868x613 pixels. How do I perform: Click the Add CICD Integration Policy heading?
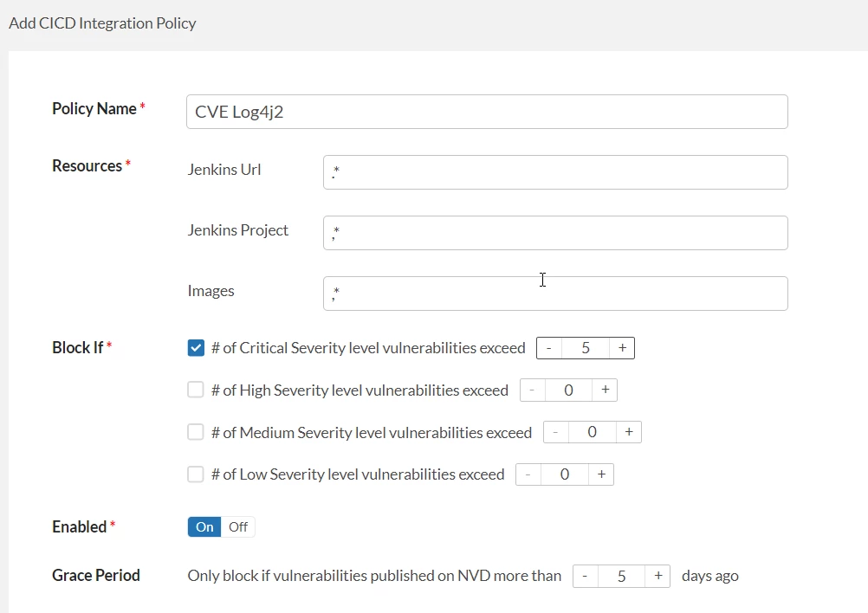pos(102,23)
